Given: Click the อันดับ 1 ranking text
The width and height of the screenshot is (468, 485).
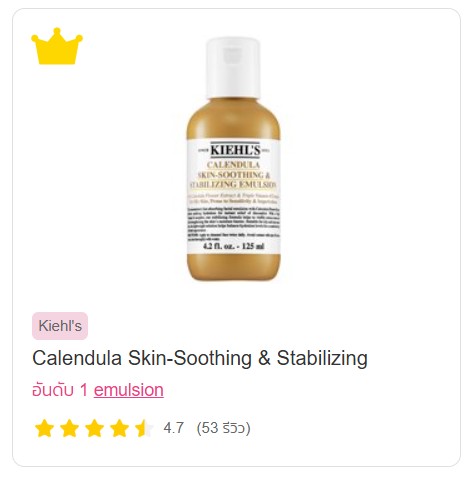Looking at the screenshot, I should tap(60, 390).
